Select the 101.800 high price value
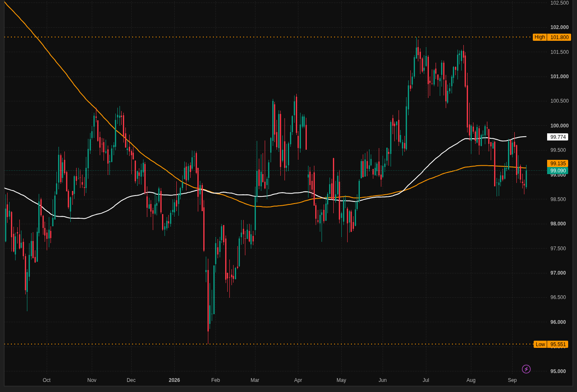The height and width of the screenshot is (392, 577). [x=559, y=37]
